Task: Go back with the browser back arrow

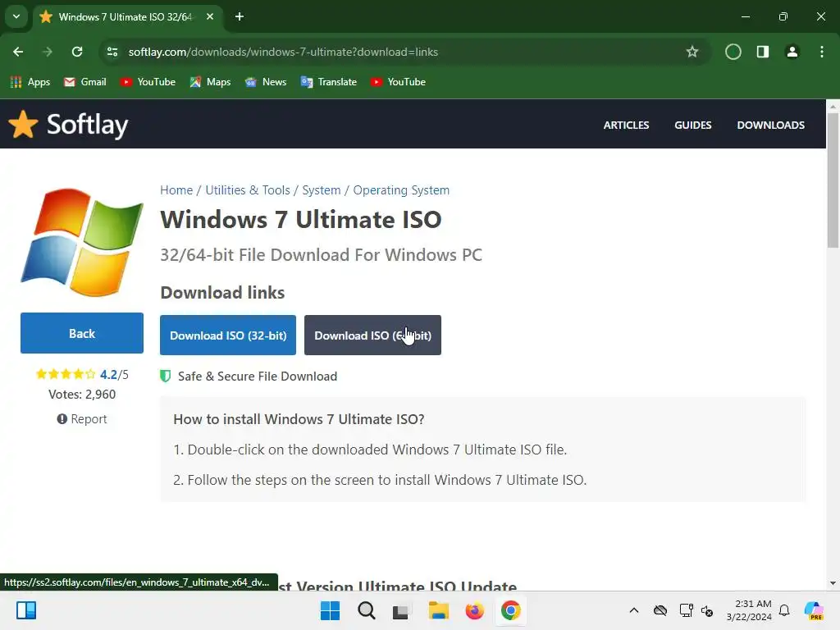Action: (x=18, y=52)
